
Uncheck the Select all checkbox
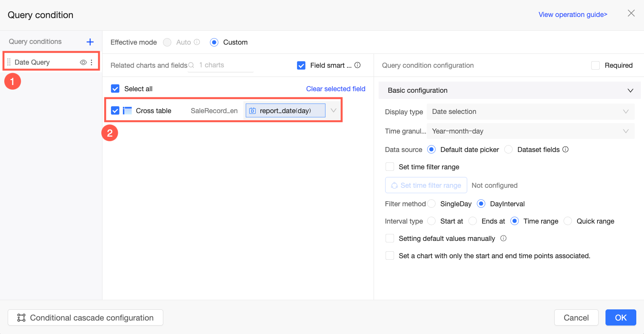click(x=115, y=89)
